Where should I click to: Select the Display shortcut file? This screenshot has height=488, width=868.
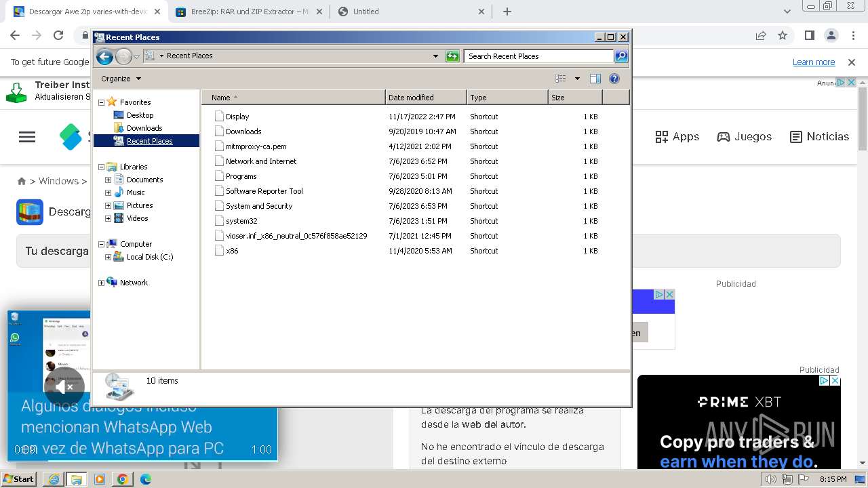pyautogui.click(x=237, y=117)
